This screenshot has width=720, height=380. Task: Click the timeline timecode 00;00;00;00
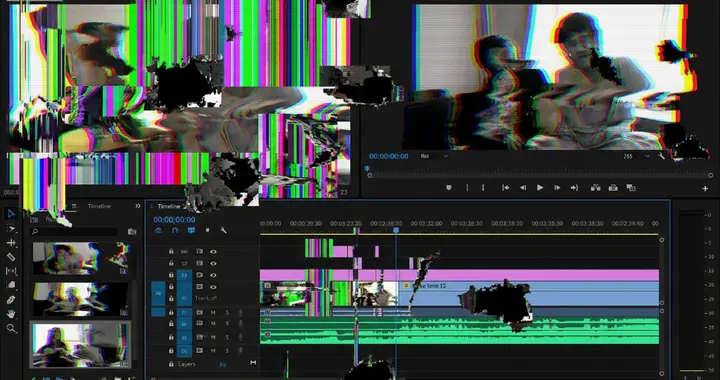pyautogui.click(x=174, y=220)
